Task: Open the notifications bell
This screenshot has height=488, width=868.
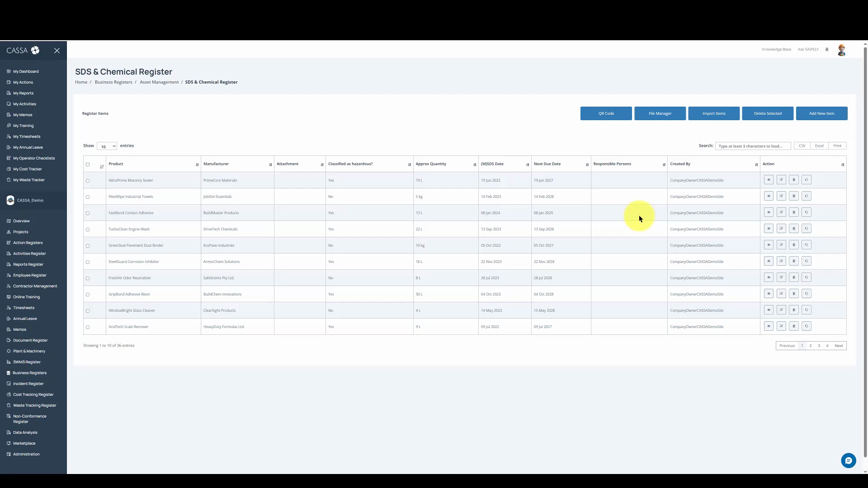Action: [x=827, y=49]
